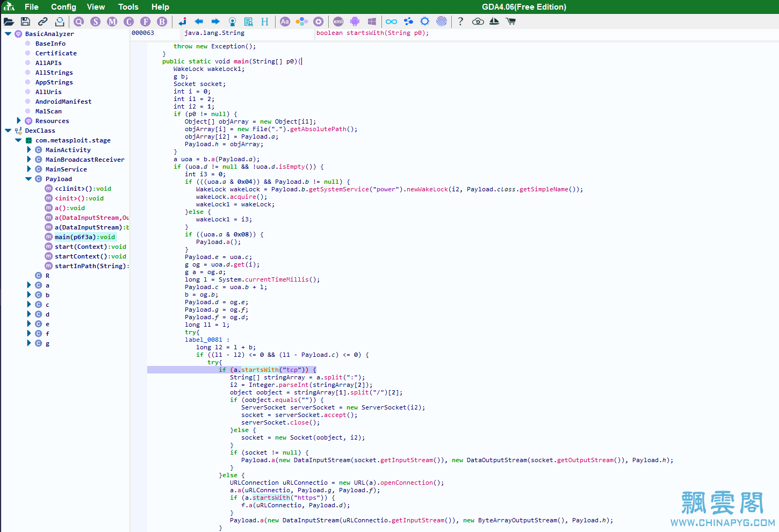Select the startContext():void method
Screen dimensions: 779x532
(90, 256)
